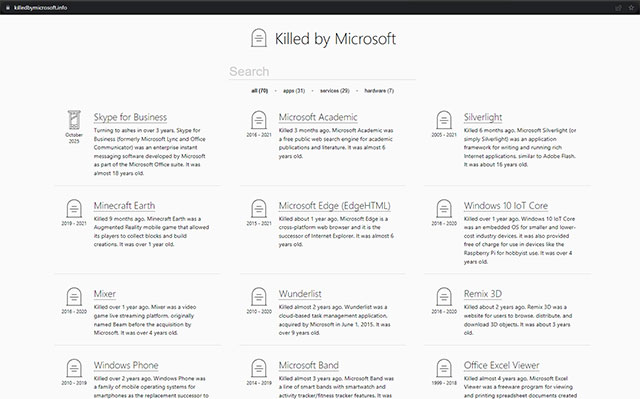640x399 pixels.
Task: Click the tombstone icon for Remix 3D
Action: point(444,297)
